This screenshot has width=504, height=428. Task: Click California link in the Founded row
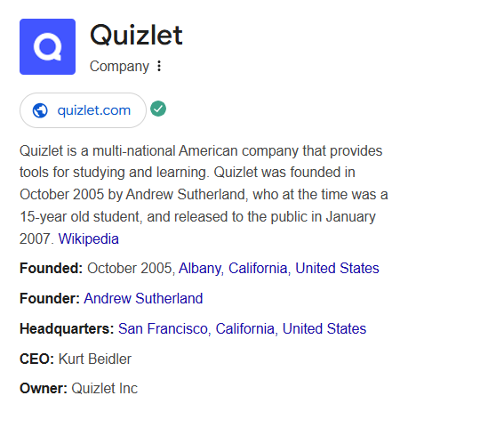258,268
